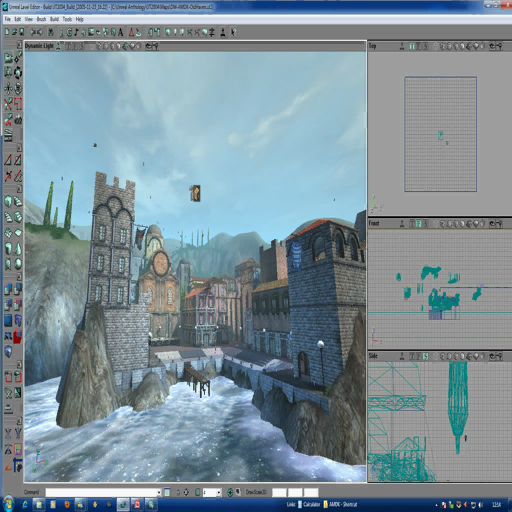This screenshot has height=512, width=512.
Task: Click the Cube brush builder
Action: 8,201
